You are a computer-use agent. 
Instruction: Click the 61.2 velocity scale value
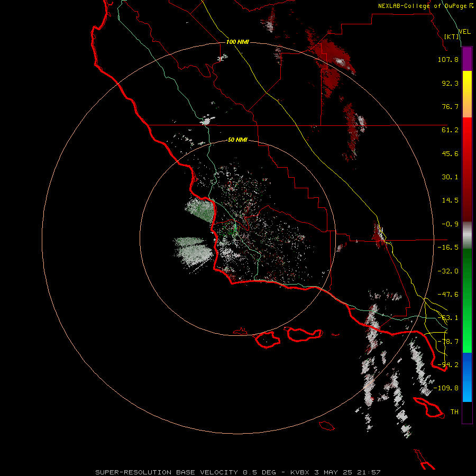[450, 130]
